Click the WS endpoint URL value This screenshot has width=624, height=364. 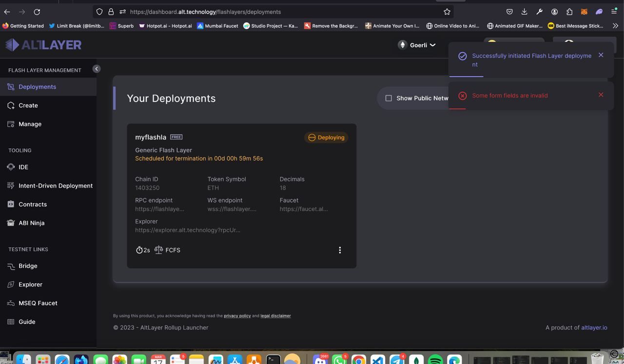pos(232,209)
